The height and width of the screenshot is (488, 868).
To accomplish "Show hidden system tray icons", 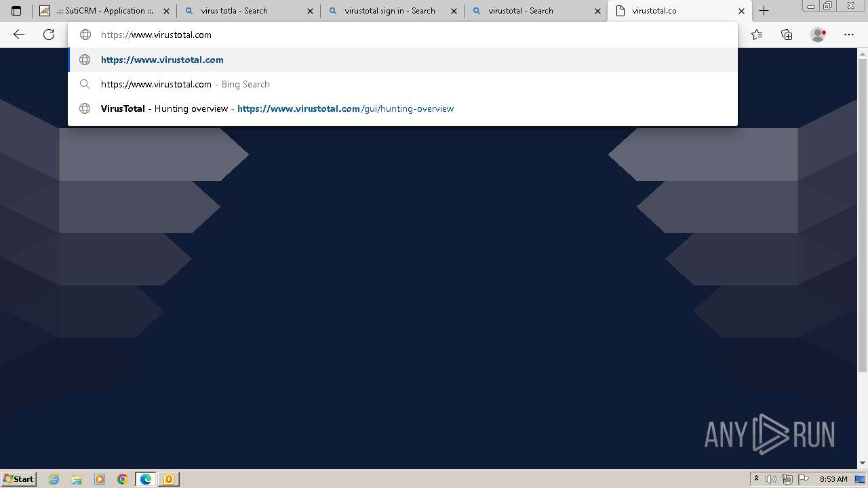I will (756, 479).
